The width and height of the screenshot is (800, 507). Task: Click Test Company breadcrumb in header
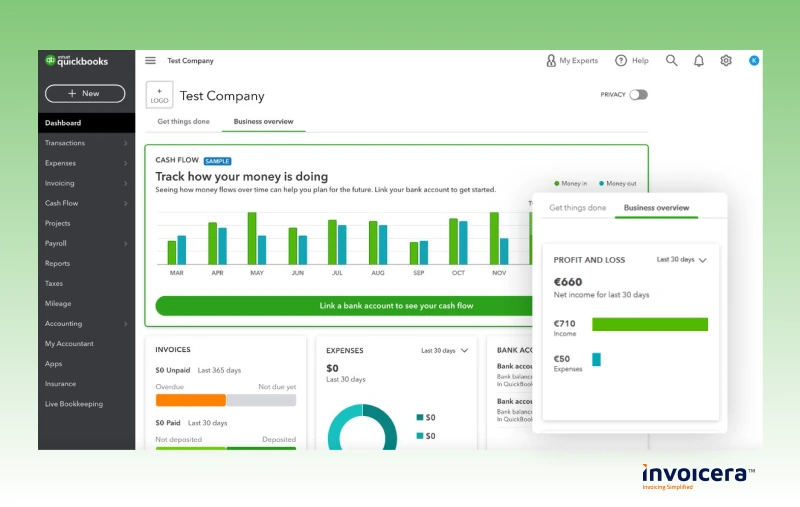pos(190,61)
